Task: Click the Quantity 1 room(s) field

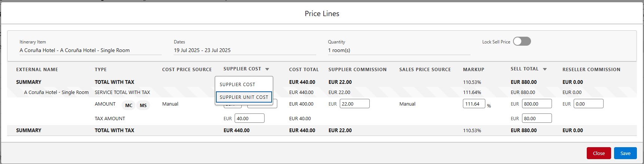Action: [x=339, y=50]
